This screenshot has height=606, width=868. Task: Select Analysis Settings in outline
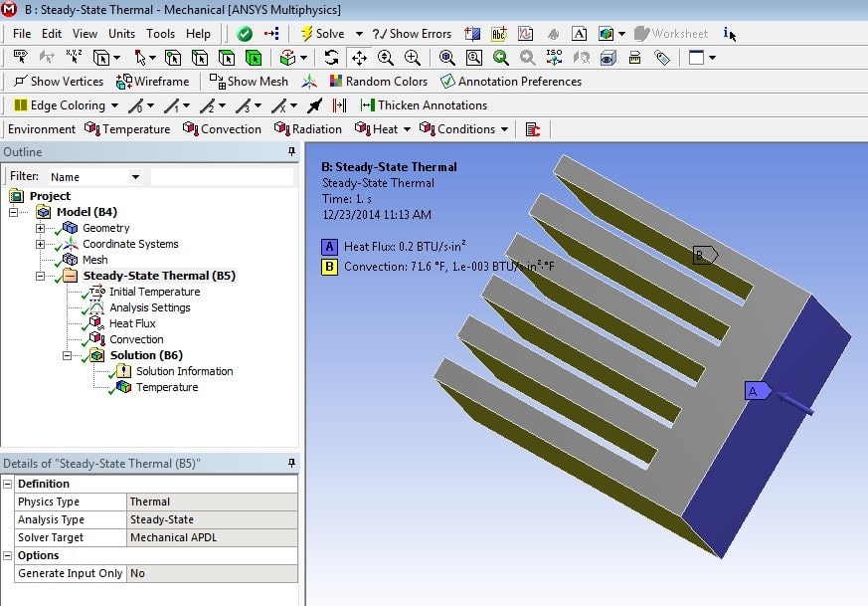click(149, 307)
